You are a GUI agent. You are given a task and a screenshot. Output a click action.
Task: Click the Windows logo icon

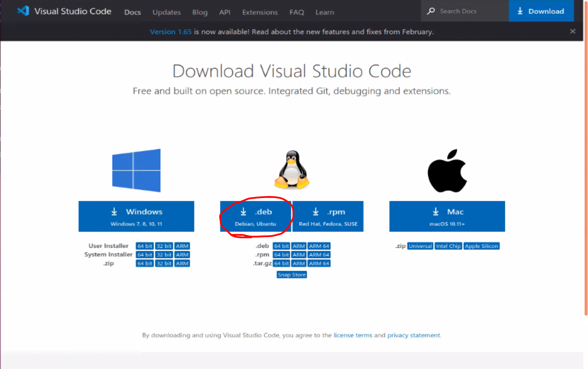coord(136,171)
